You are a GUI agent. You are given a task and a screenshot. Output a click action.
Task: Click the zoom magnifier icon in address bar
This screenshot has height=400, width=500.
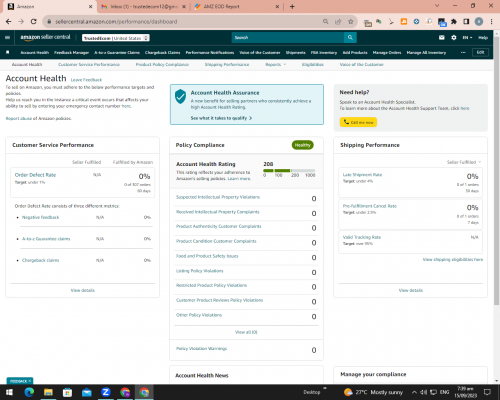pos(325,21)
